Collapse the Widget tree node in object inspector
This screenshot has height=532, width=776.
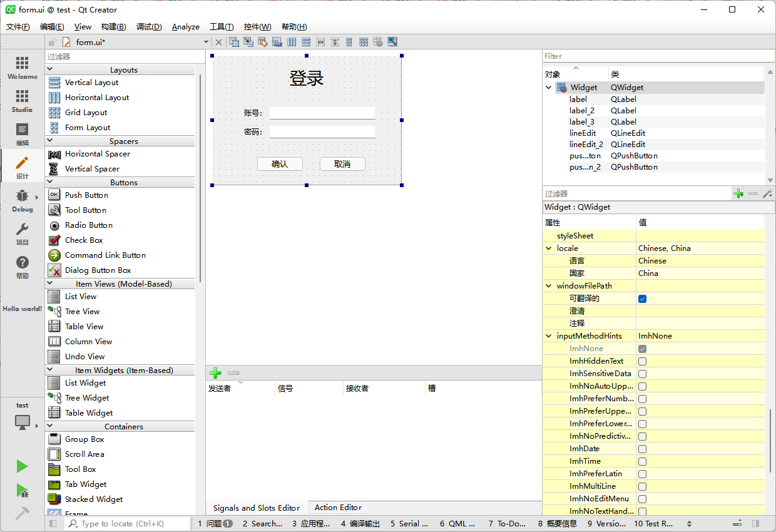coord(549,88)
